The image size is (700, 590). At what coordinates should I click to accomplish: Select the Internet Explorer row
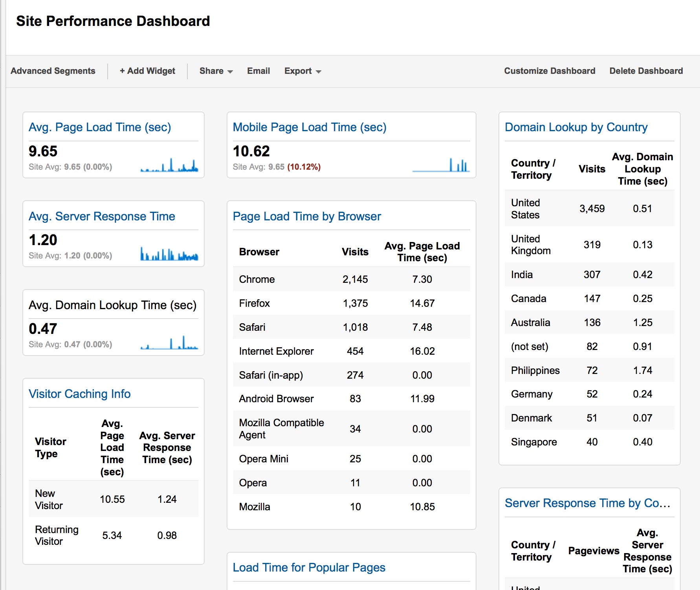click(352, 351)
